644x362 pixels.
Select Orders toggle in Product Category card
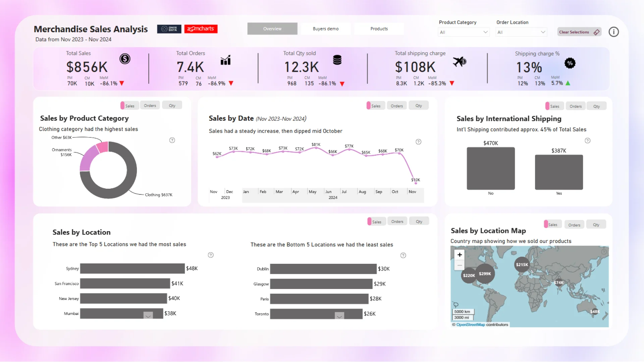[x=150, y=105]
